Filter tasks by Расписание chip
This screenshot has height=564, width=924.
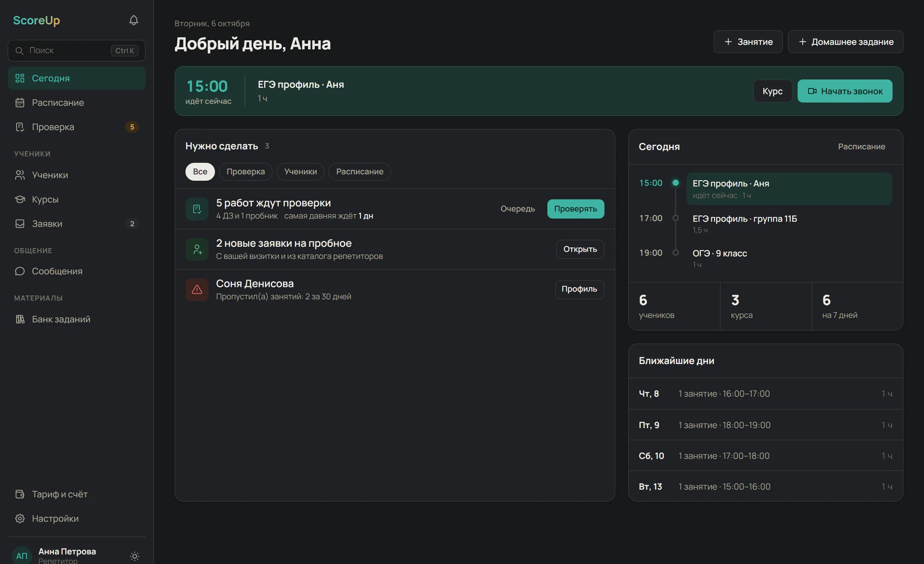click(x=360, y=172)
